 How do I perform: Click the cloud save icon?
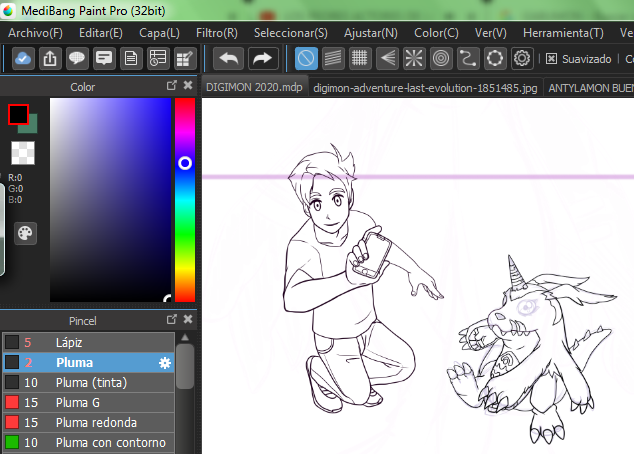click(23, 59)
